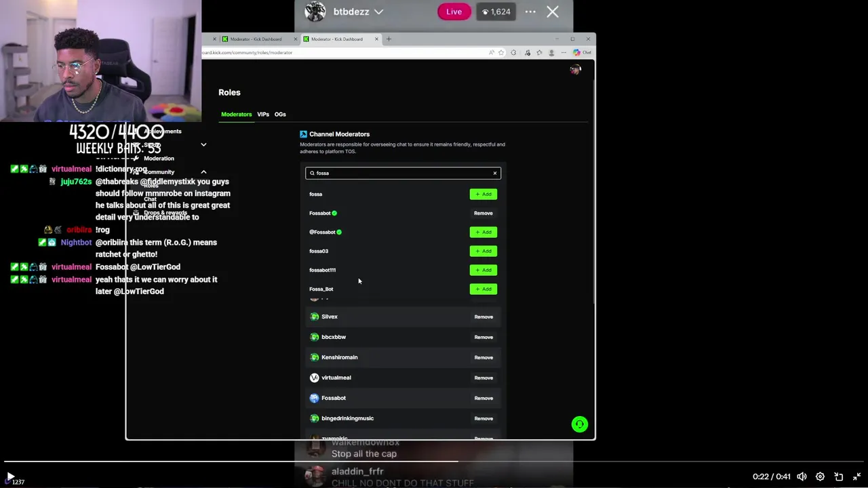The width and height of the screenshot is (868, 488).
Task: Click the Silvex avatar icon
Action: tap(315, 317)
